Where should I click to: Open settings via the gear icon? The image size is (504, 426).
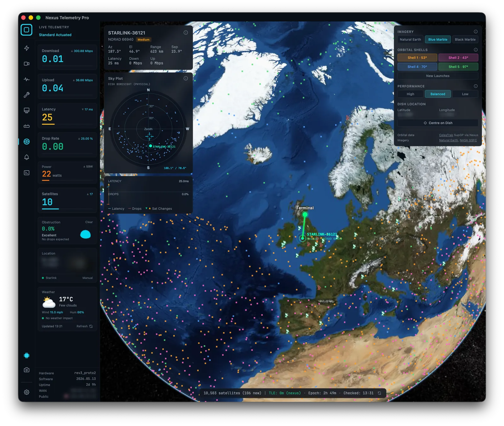[26, 392]
